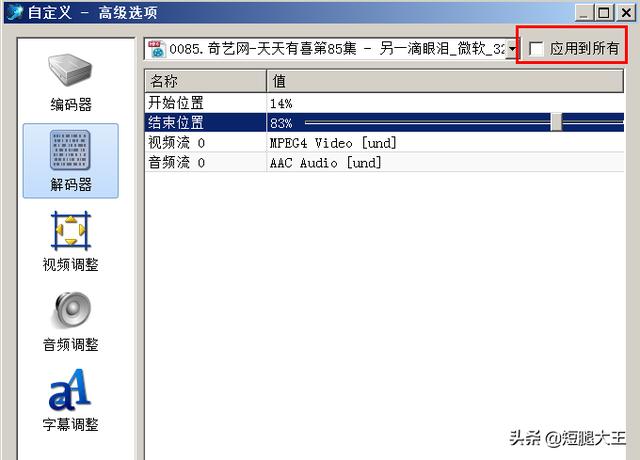This screenshot has width=640, height=460.
Task: Select the 开始位置 row
Action: (384, 103)
